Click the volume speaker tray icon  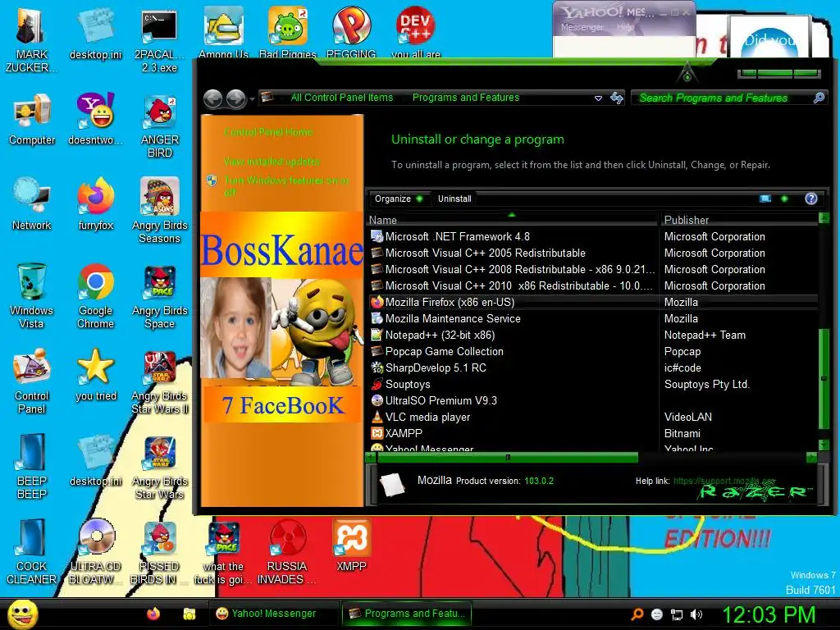point(697,614)
